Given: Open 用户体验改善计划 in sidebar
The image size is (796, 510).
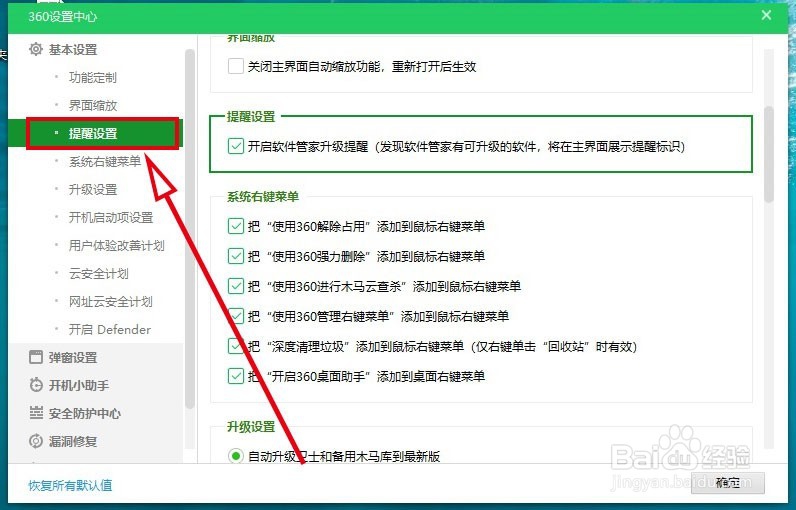Looking at the screenshot, I should (116, 246).
